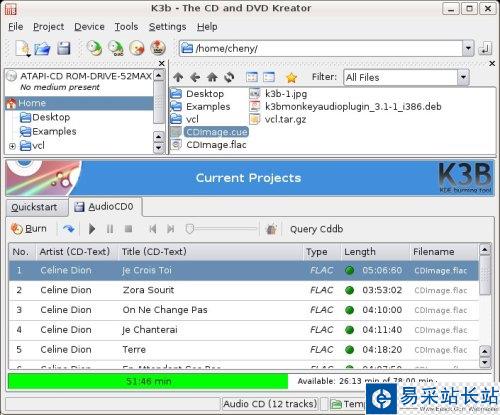500x415 pixels.
Task: Click the audio playback position slider
Action: pos(222,229)
